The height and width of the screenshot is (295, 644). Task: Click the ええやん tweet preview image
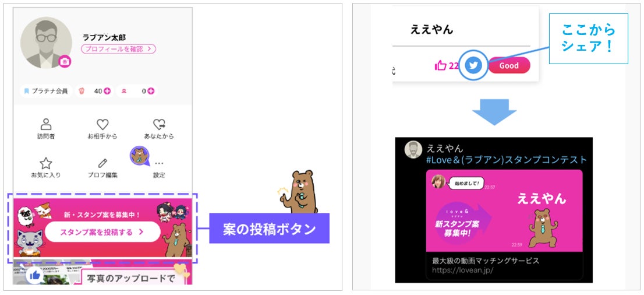[504, 210]
